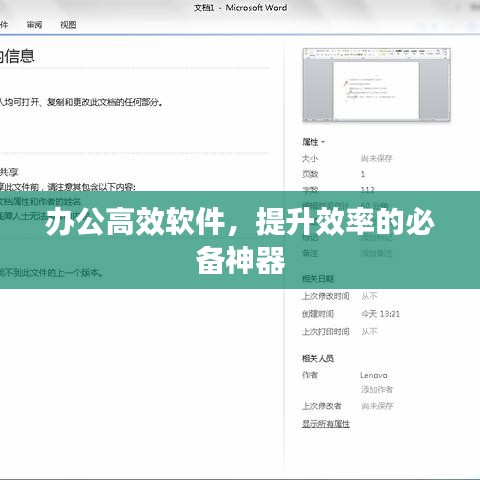Click the 上次修改者 value 尚未保存

(377, 406)
